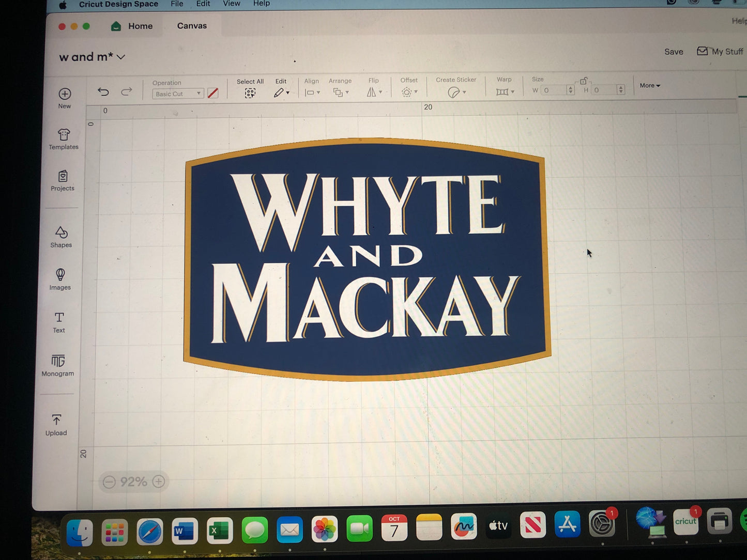Expand the More options dropdown
The image size is (747, 560).
pyautogui.click(x=649, y=85)
